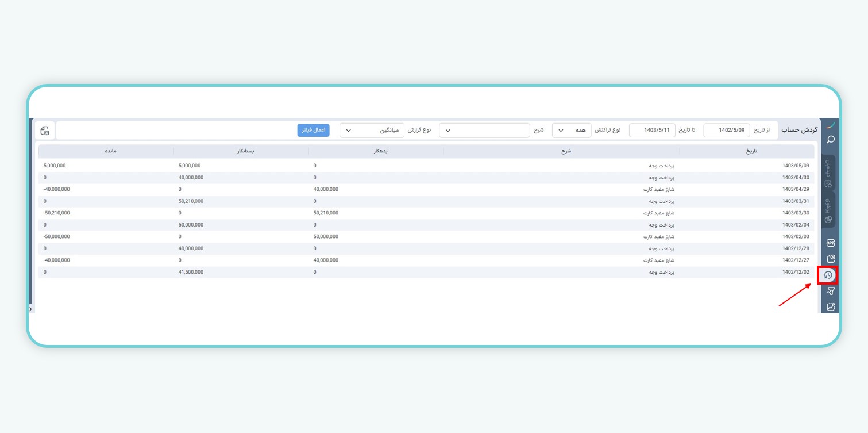Image resolution: width=868 pixels, height=433 pixels.
Task: Open the empty شرح description dropdown
Action: tap(484, 130)
